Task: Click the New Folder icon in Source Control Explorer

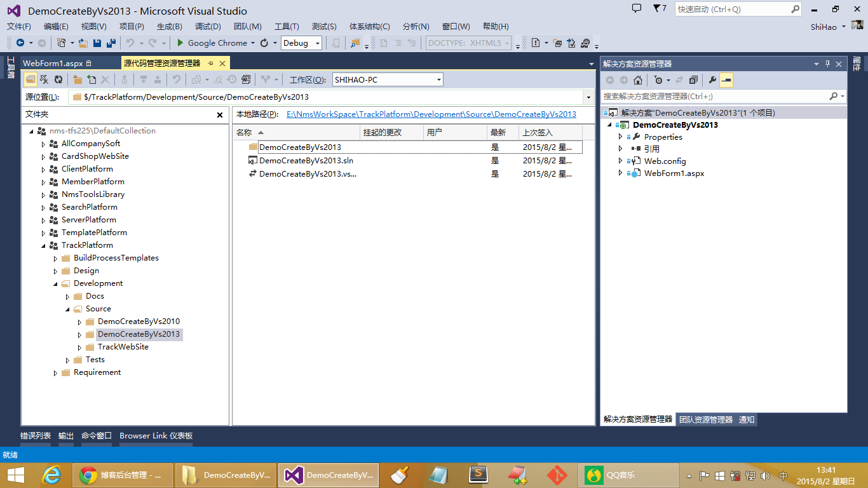Action: click(x=78, y=79)
